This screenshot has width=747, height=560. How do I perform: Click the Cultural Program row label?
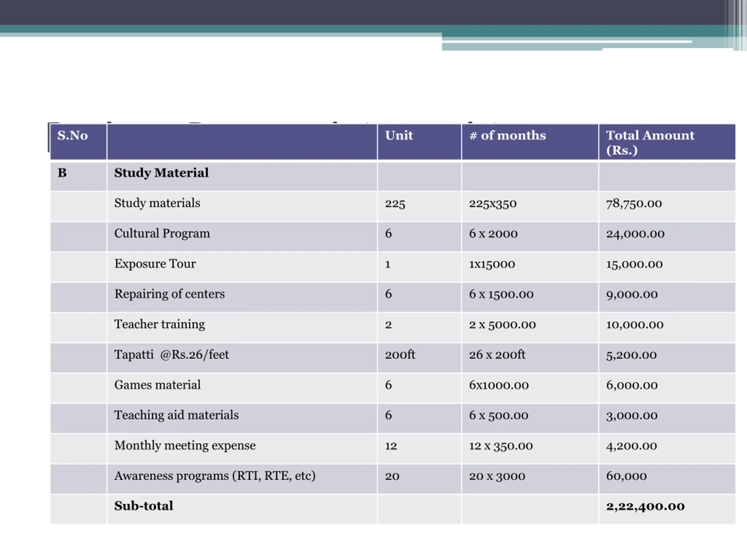(x=162, y=234)
